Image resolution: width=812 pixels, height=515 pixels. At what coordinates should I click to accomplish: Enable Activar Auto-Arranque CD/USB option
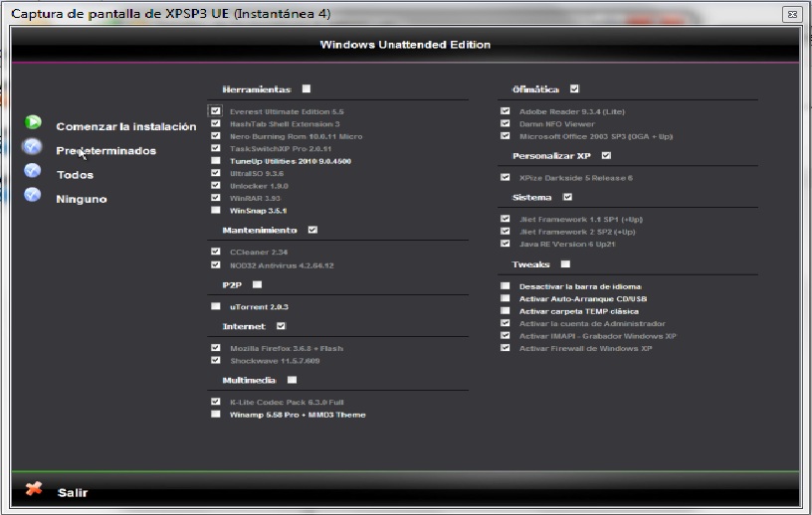pyautogui.click(x=506, y=298)
